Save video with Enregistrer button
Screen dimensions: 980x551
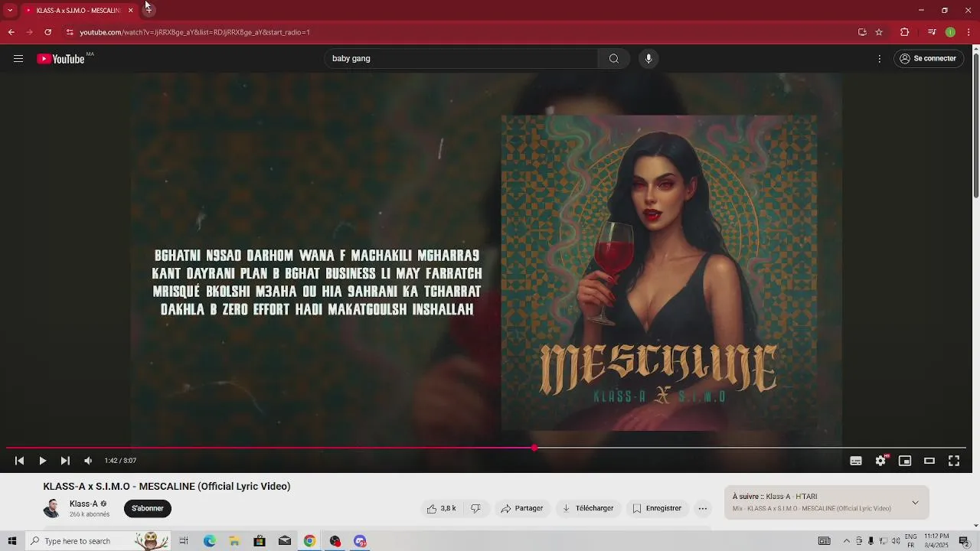coord(657,508)
